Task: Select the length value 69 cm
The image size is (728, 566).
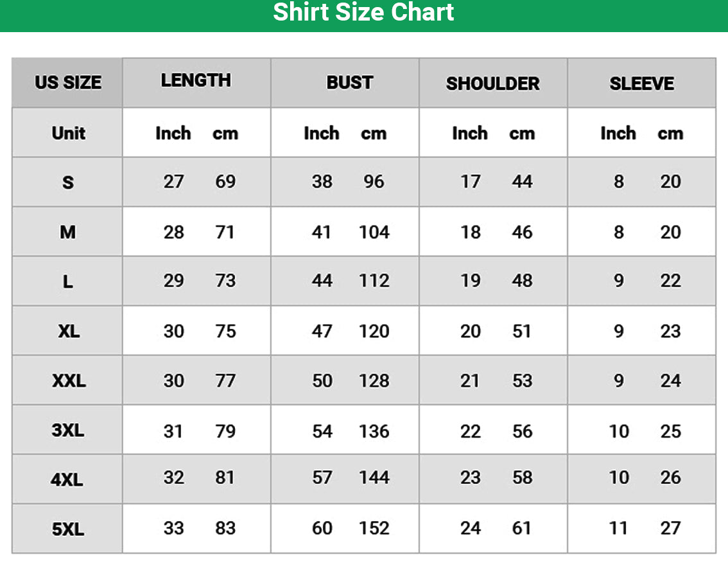Action: point(225,182)
